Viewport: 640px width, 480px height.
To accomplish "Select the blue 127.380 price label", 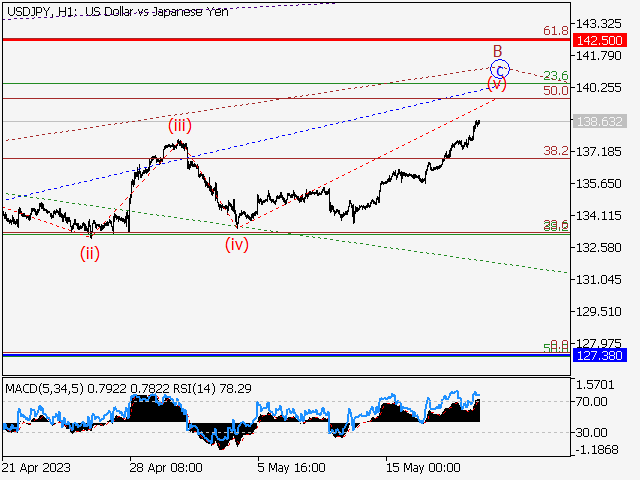I will (x=600, y=355).
